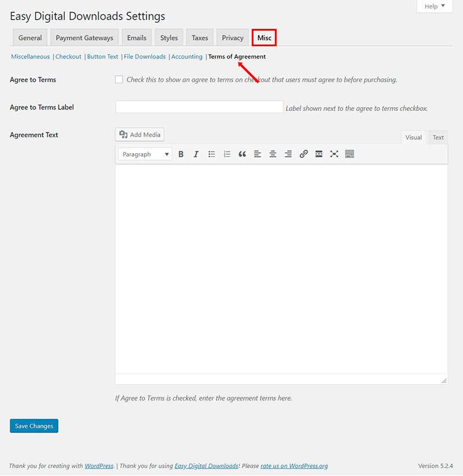Go to the Button Text subsection

[x=102, y=57]
